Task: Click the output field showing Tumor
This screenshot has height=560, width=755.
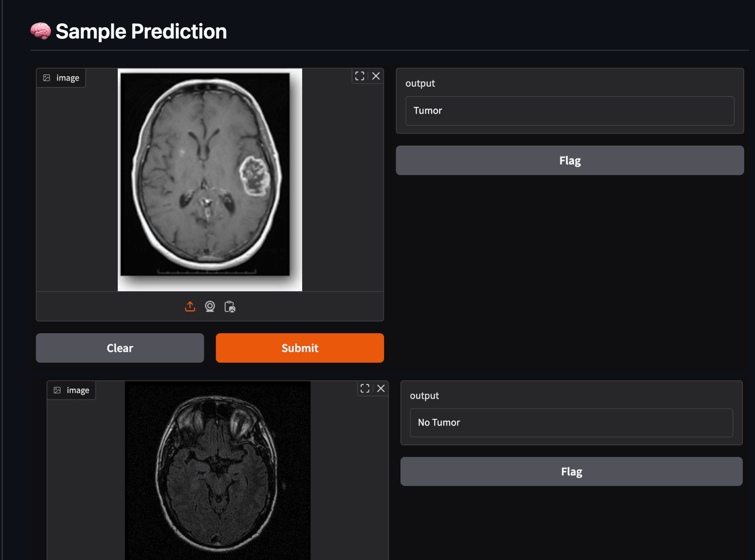Action: [570, 111]
